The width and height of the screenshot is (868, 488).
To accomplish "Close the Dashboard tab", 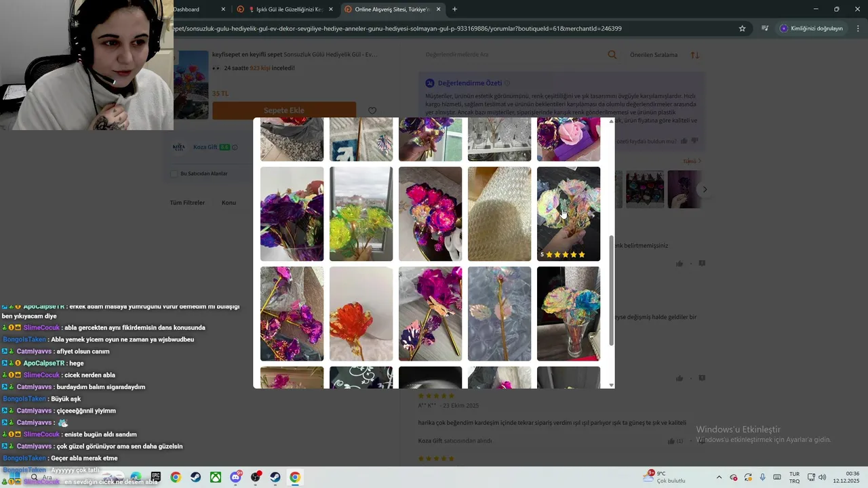I will point(224,9).
